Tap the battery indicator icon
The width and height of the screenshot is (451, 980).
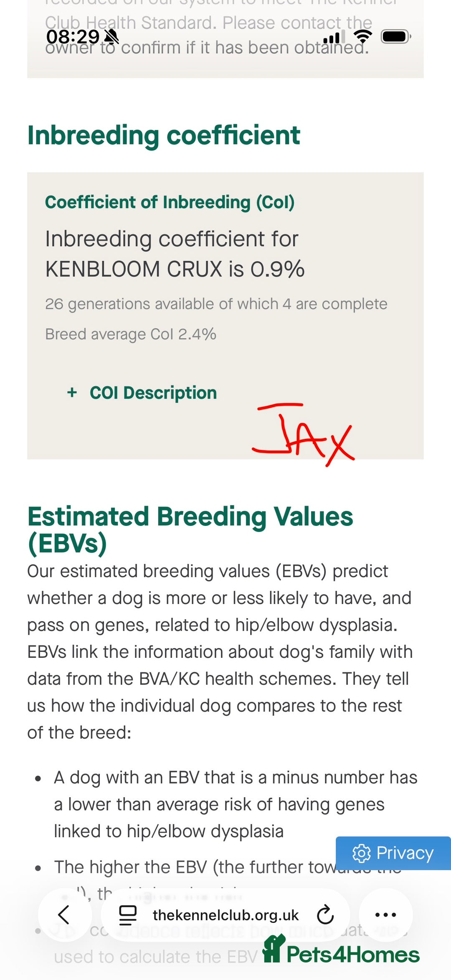point(395,37)
